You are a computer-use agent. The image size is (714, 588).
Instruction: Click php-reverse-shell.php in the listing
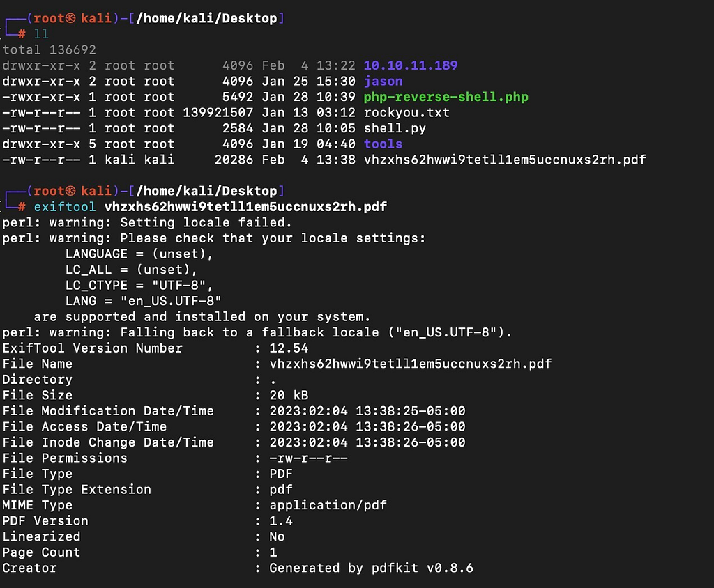tap(446, 97)
